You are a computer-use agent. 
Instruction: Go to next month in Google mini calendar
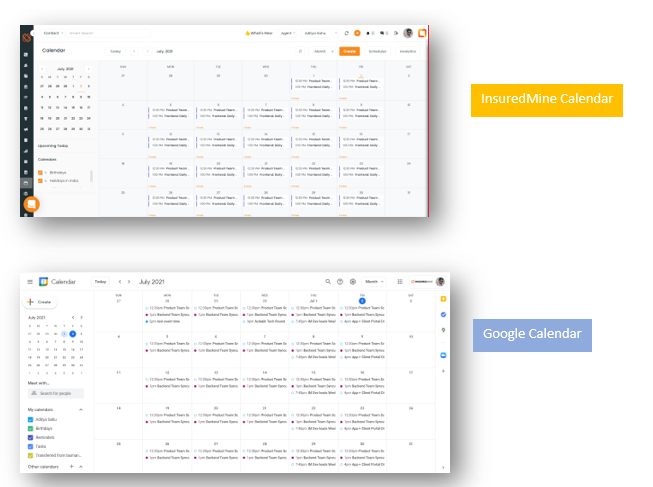(x=81, y=317)
